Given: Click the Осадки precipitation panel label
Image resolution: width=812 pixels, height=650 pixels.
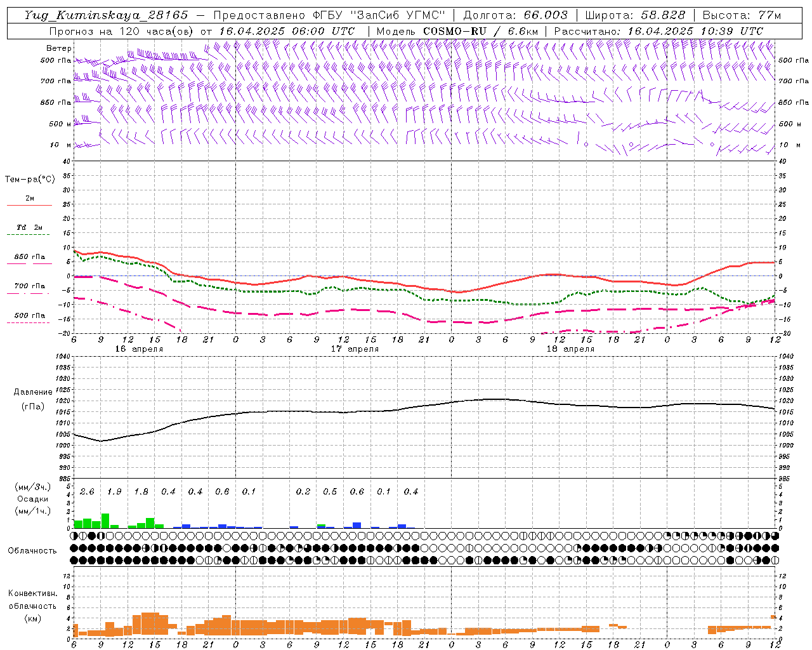Looking at the screenshot, I should (x=32, y=499).
